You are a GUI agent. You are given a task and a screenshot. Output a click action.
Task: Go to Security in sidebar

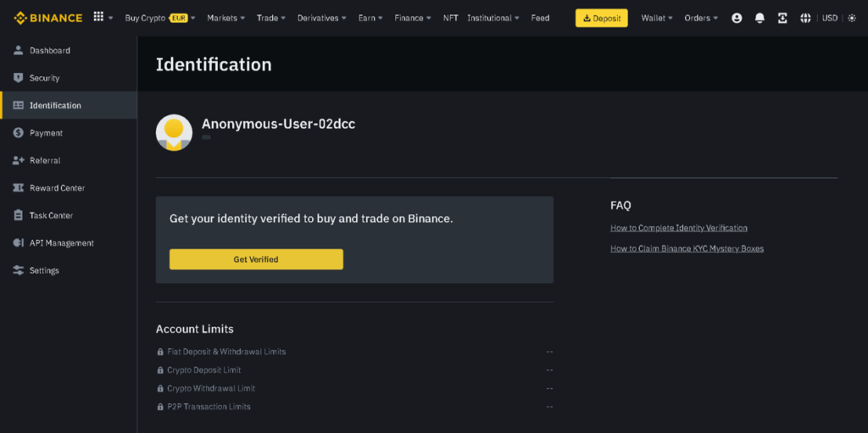tap(69, 78)
